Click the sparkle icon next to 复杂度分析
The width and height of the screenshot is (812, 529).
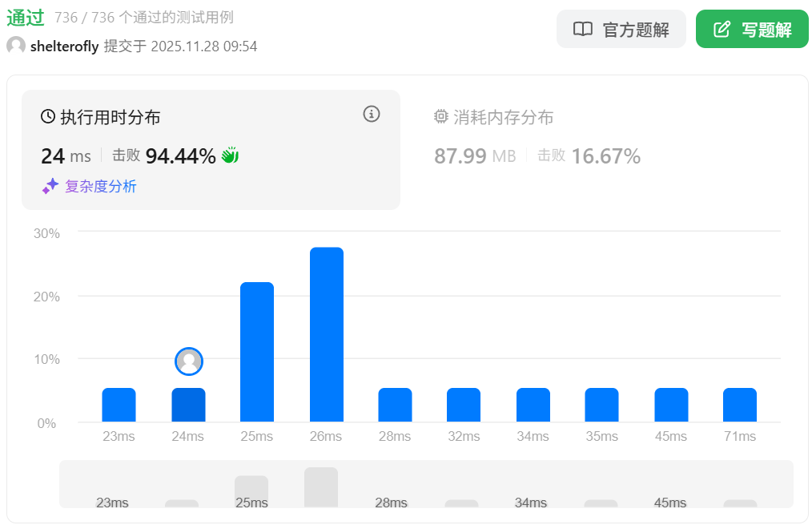[x=50, y=186]
